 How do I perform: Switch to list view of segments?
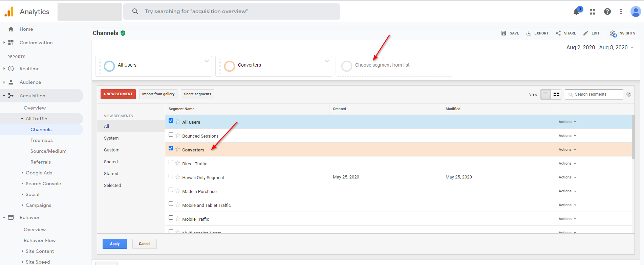pyautogui.click(x=545, y=95)
